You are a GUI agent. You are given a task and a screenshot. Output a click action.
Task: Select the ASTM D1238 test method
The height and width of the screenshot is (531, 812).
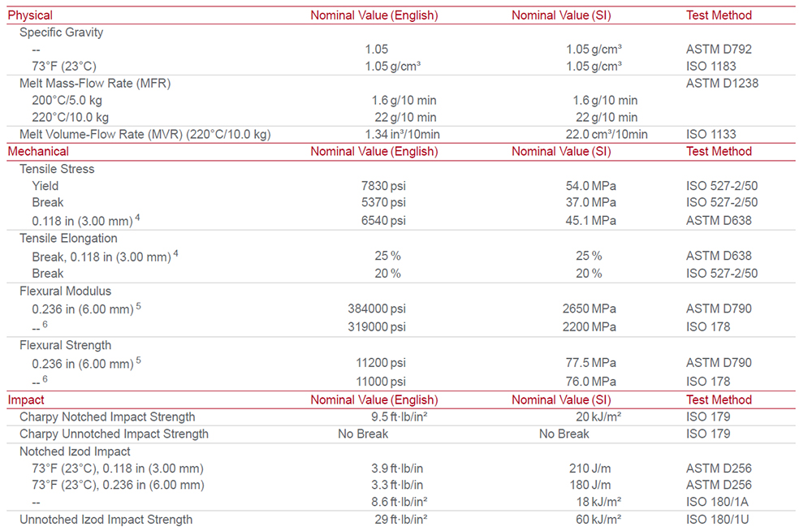[722, 84]
